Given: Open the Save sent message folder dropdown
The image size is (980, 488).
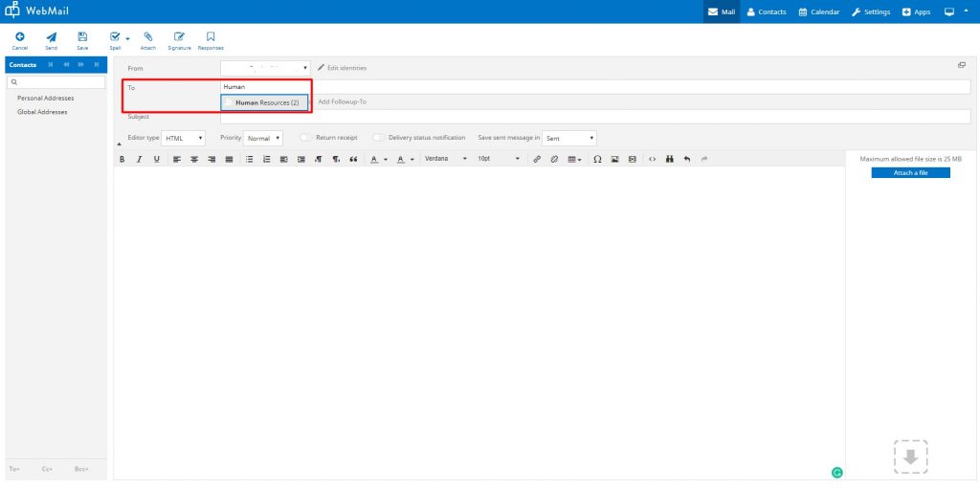Looking at the screenshot, I should click(x=569, y=138).
